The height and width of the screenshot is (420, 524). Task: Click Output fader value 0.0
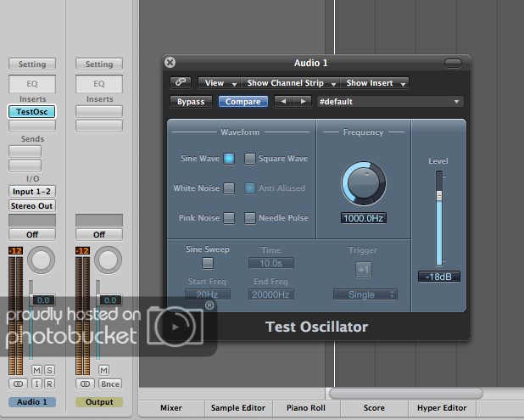point(110,300)
